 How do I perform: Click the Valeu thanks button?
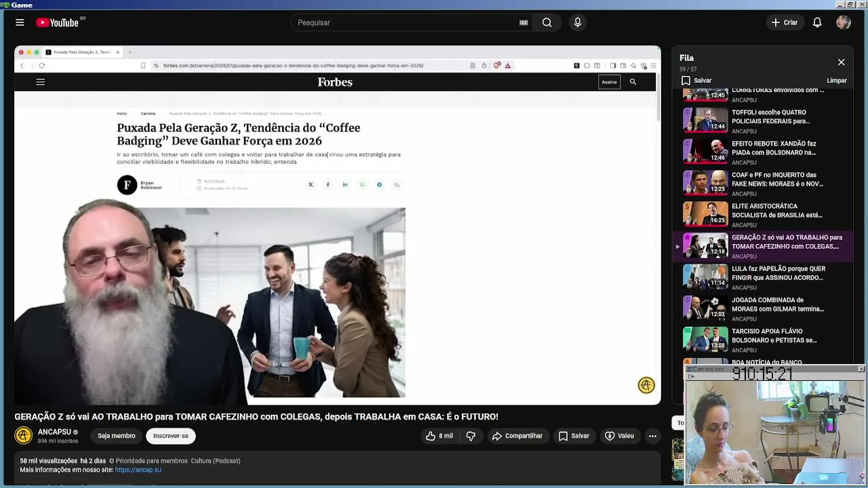[x=619, y=436]
